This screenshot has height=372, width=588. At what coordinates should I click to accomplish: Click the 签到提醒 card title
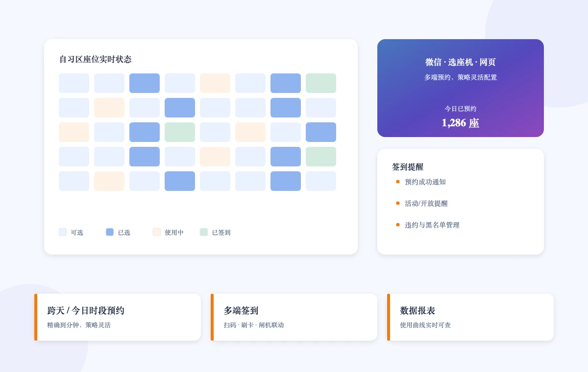[408, 167]
